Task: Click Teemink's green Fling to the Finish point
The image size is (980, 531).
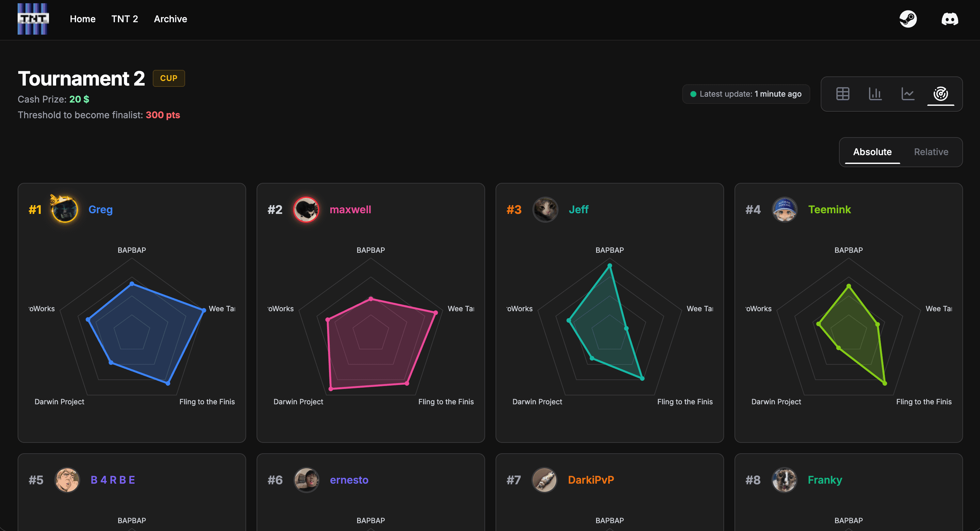Action: 884,383
